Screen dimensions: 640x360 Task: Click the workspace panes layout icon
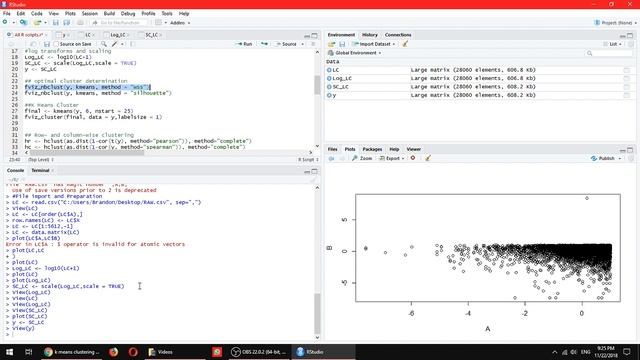(x=158, y=23)
